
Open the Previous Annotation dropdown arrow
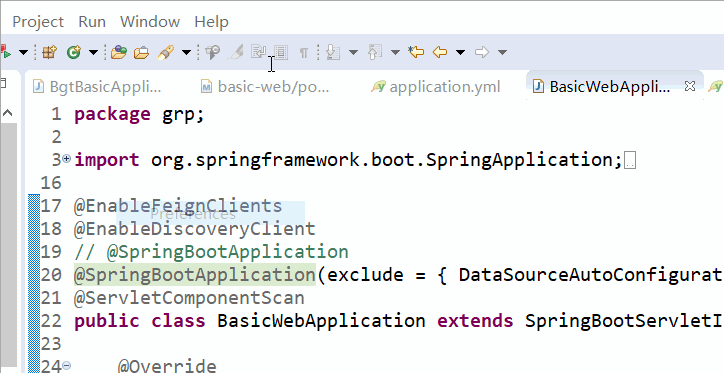point(395,52)
